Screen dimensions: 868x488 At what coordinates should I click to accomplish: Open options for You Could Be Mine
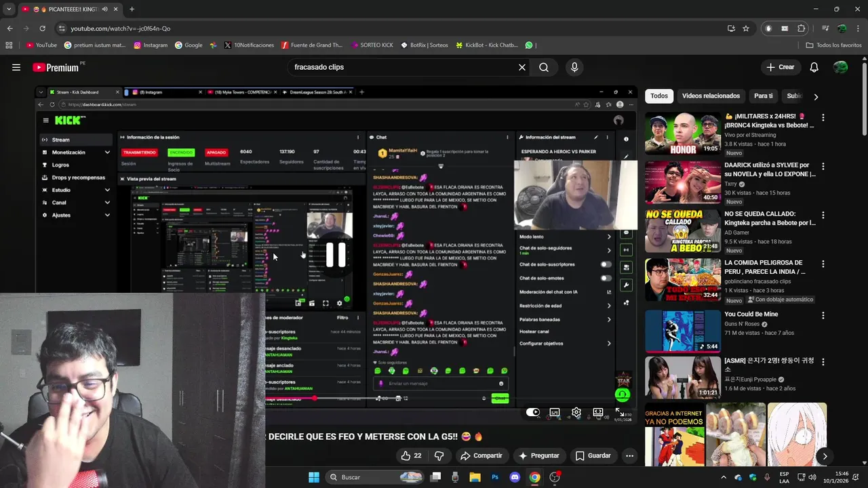[823, 315]
